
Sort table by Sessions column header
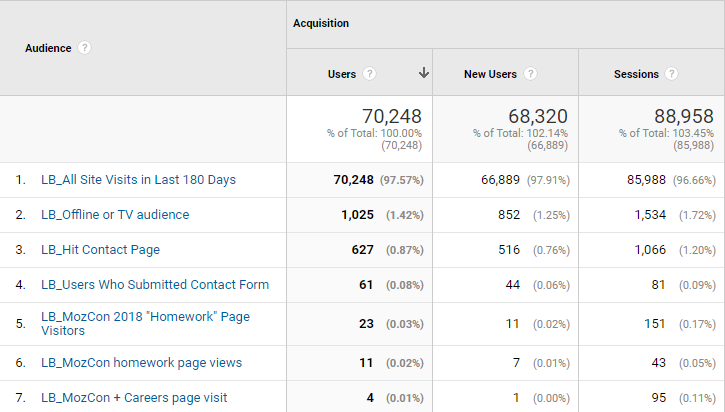[x=636, y=74]
